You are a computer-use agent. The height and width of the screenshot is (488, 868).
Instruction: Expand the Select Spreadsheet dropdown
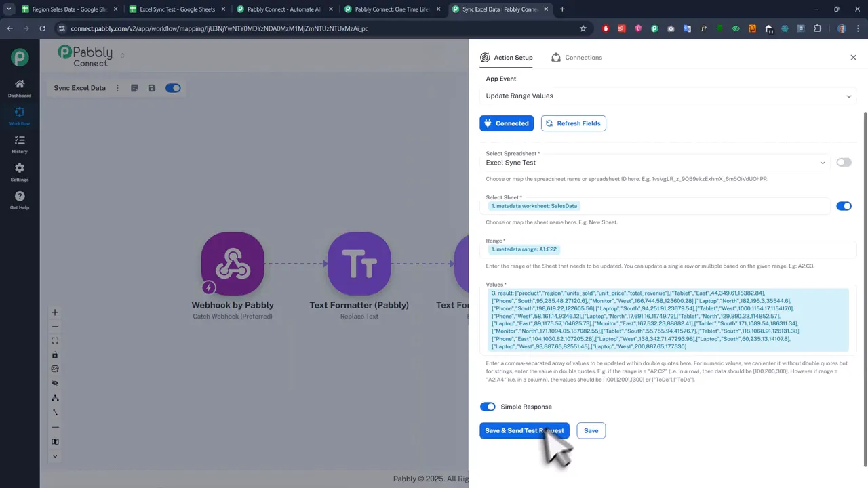pyautogui.click(x=654, y=163)
